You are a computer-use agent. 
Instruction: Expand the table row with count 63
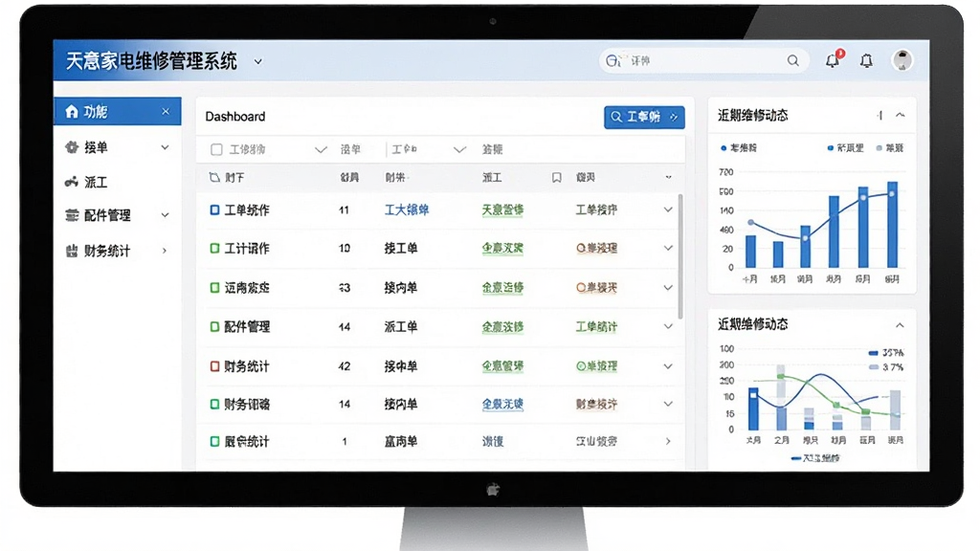click(x=668, y=288)
